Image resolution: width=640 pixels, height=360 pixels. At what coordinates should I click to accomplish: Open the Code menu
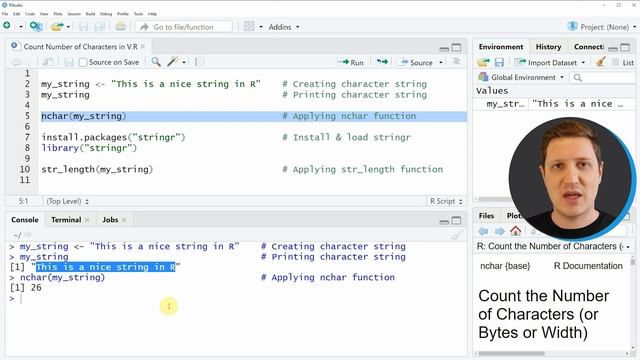point(30,14)
